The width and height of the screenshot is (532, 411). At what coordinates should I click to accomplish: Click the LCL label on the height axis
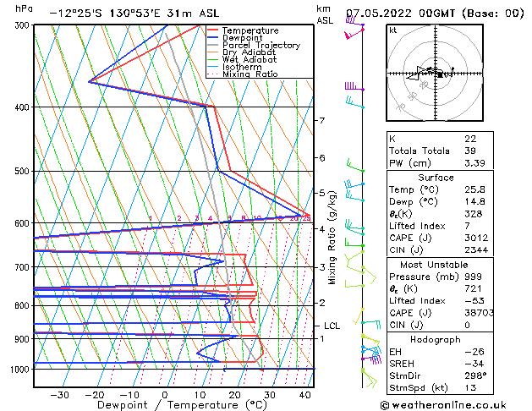click(332, 326)
